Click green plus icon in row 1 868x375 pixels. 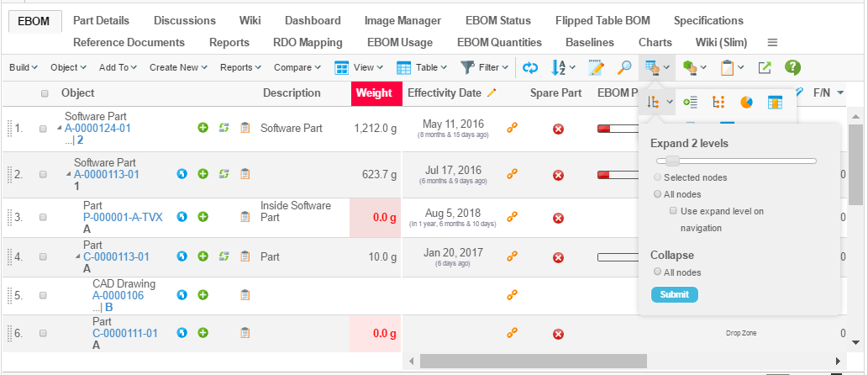pyautogui.click(x=203, y=128)
